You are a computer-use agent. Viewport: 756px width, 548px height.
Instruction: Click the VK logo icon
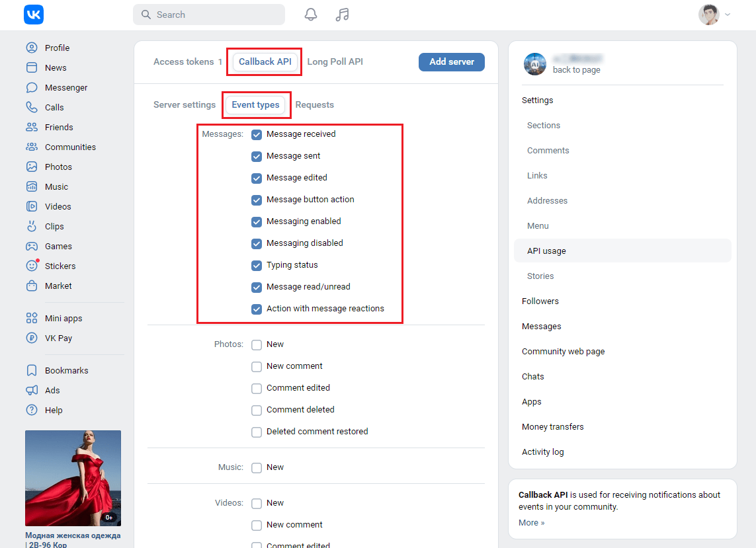pyautogui.click(x=34, y=15)
